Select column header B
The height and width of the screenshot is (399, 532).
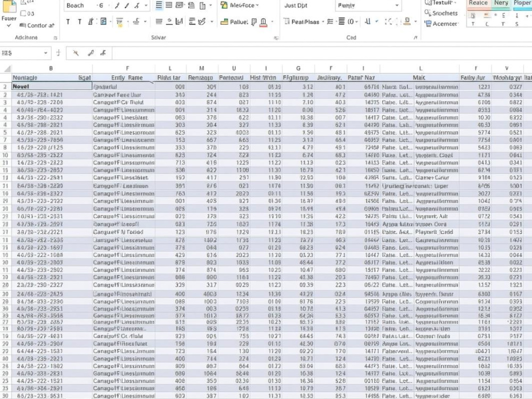(x=51, y=69)
